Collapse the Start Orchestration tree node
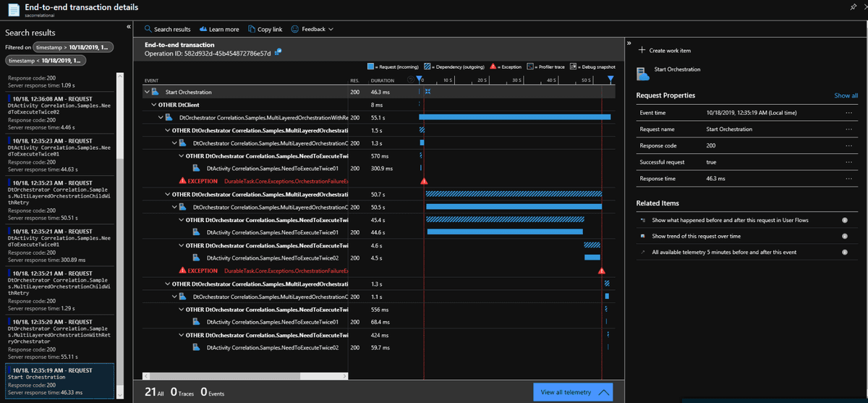The height and width of the screenshot is (403, 868). (148, 92)
